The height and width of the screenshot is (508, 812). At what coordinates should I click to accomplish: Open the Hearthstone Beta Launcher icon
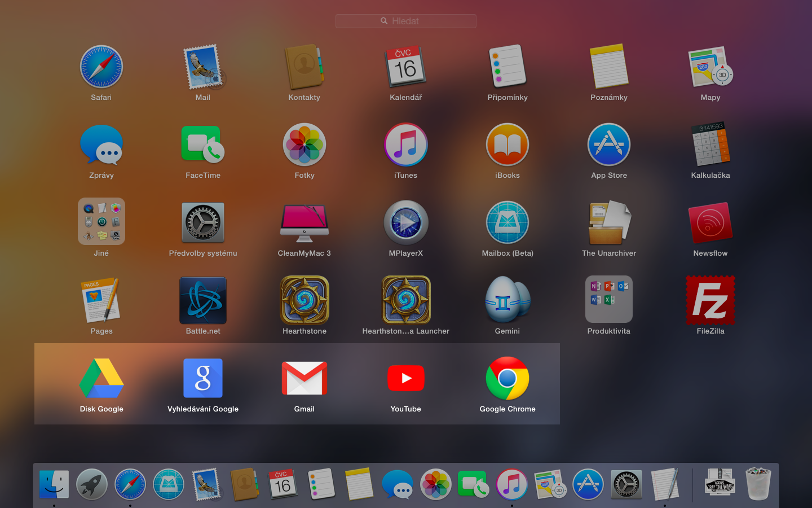tap(406, 300)
